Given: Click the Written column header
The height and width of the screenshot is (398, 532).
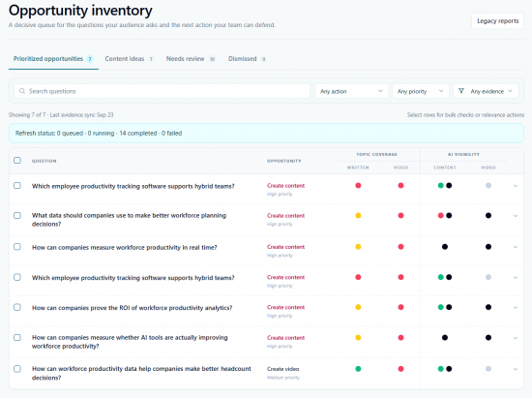Looking at the screenshot, I should [x=358, y=168].
